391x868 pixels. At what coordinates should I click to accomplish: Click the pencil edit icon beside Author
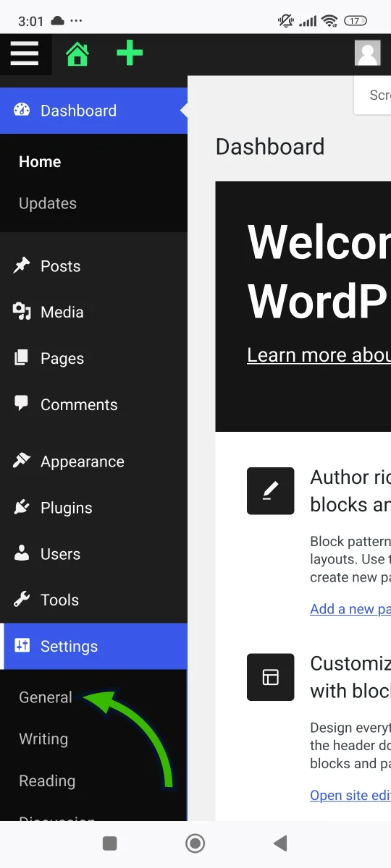tap(271, 491)
